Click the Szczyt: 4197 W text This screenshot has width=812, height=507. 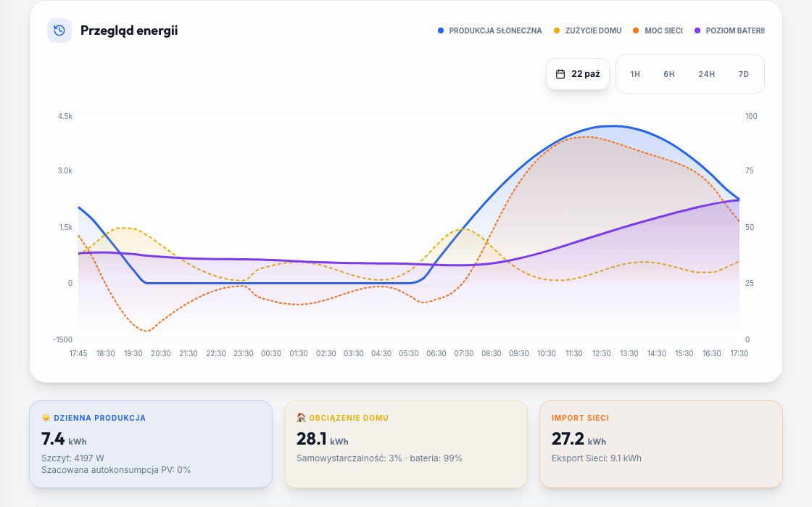pos(73,458)
